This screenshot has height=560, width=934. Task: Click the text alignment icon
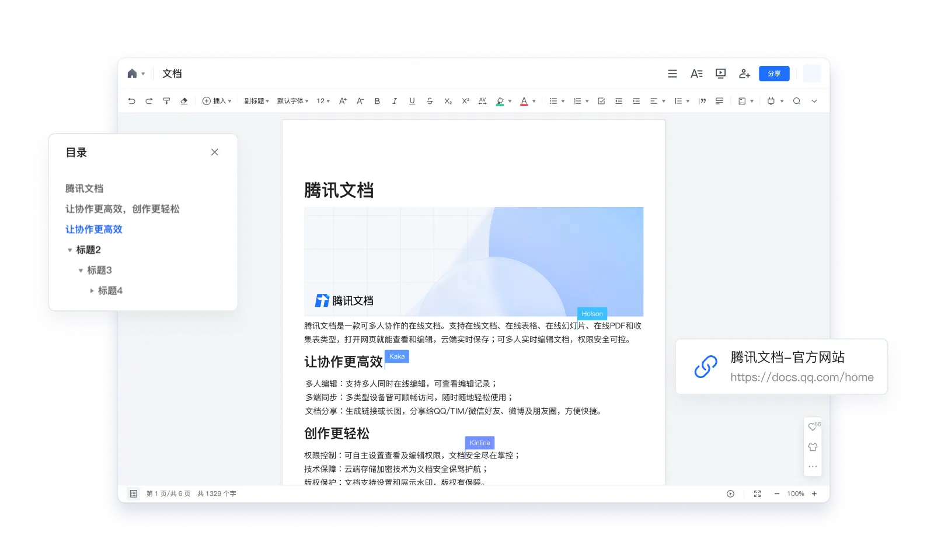[654, 101]
